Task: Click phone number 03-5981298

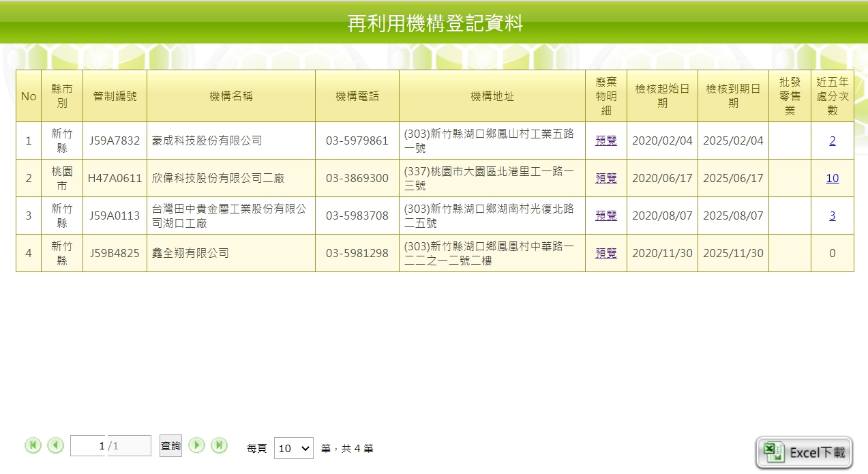Action: coord(357,253)
